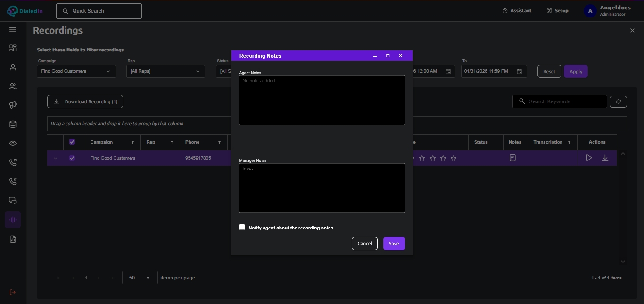Open the Rep column filter menu

click(x=172, y=142)
